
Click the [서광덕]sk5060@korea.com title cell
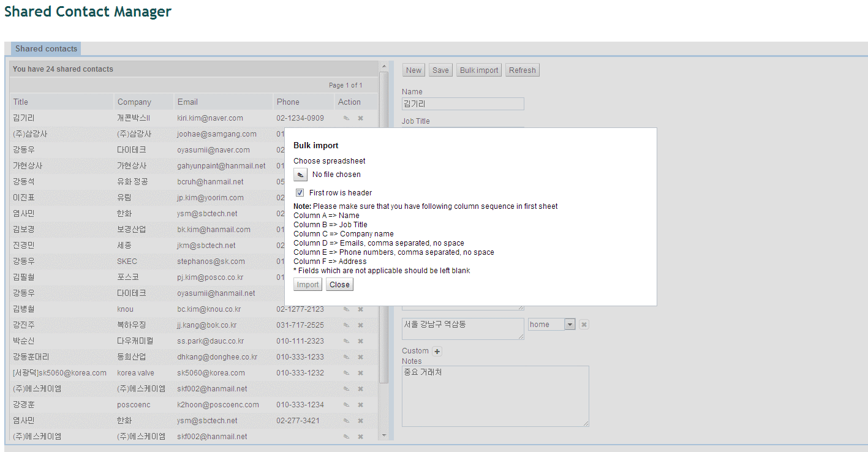(59, 372)
